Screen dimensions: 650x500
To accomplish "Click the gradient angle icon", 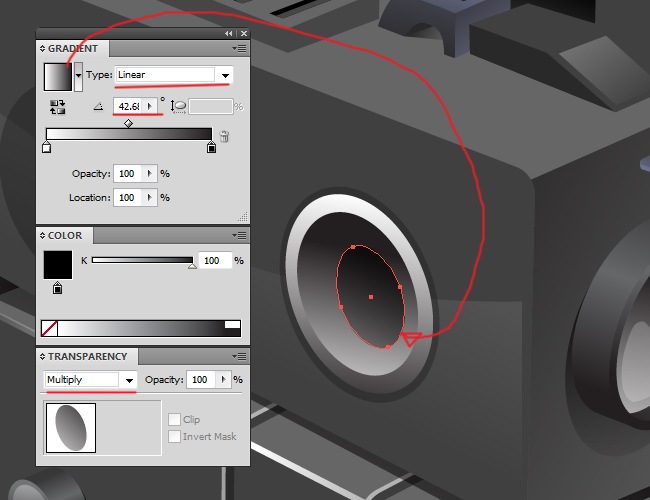I will [x=98, y=107].
